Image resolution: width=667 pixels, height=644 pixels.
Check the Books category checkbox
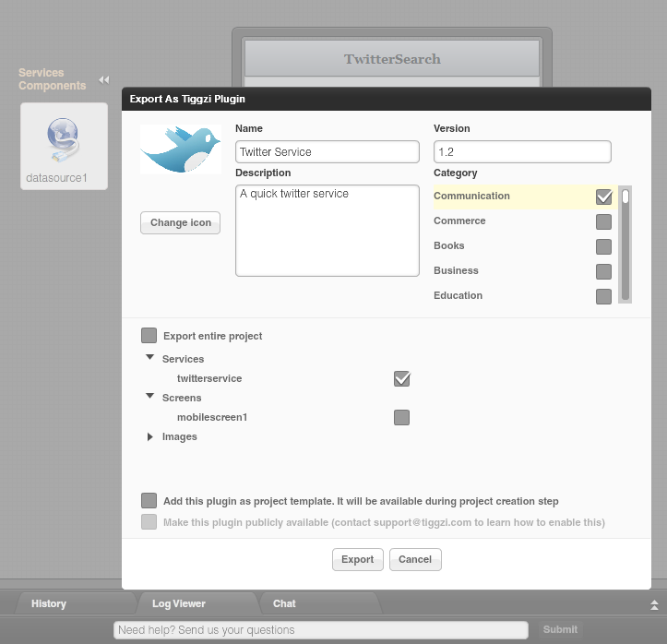tap(603, 246)
